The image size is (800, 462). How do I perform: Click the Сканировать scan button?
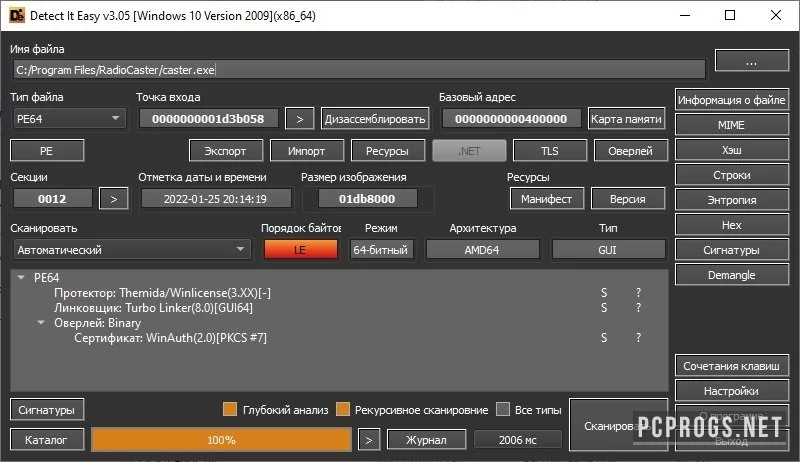(x=618, y=425)
